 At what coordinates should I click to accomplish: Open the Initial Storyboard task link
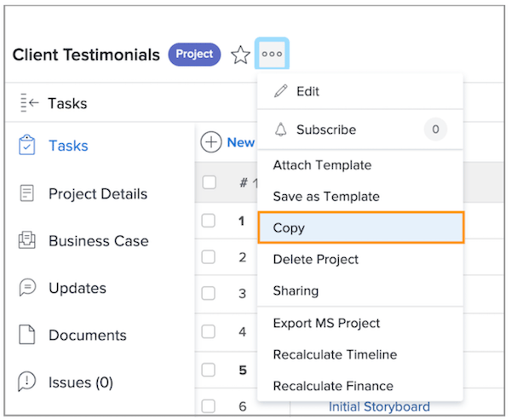pyautogui.click(x=379, y=406)
